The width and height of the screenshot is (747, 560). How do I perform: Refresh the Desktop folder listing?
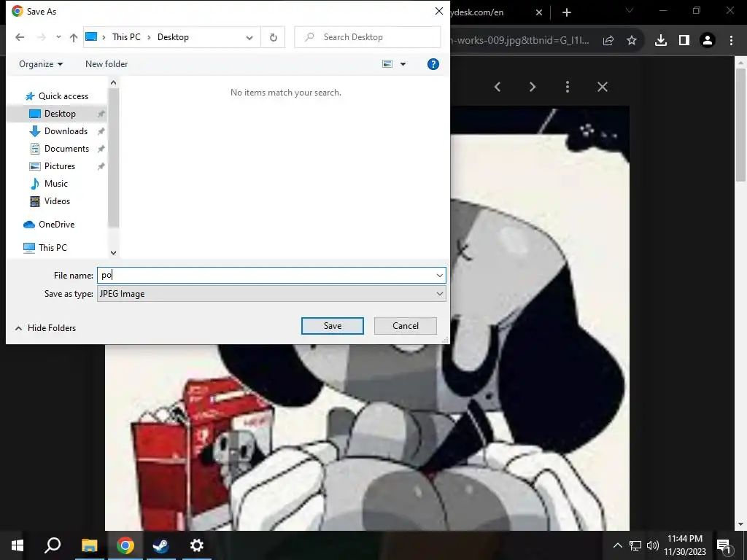coord(274,37)
